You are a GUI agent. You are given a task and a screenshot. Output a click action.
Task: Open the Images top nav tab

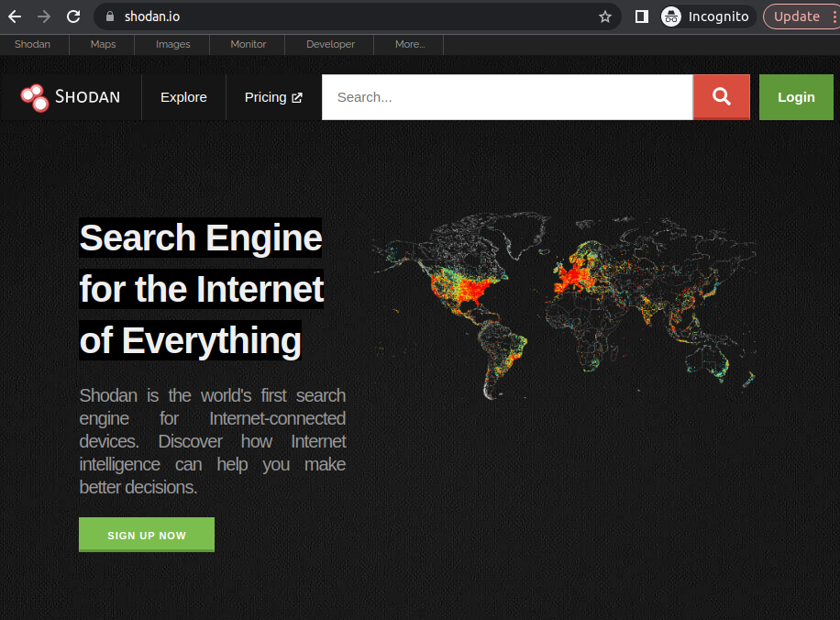[173, 44]
